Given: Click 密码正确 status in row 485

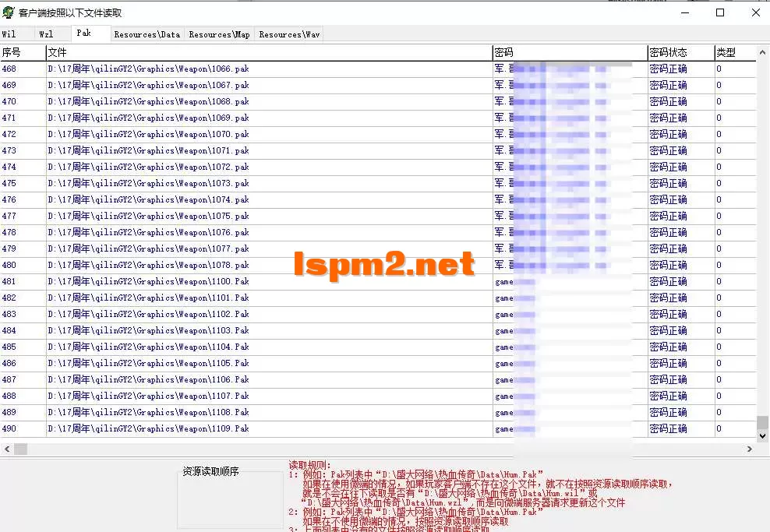Looking at the screenshot, I should 669,347.
